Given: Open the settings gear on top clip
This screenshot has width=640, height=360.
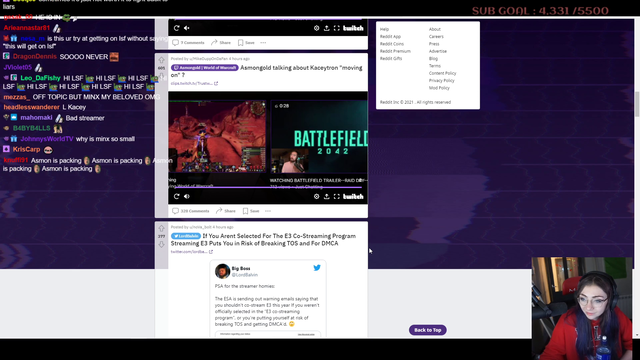Looking at the screenshot, I should 316,28.
